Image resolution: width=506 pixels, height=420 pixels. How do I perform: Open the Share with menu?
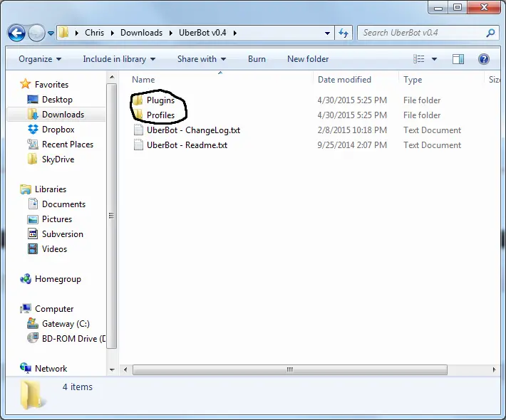(202, 59)
